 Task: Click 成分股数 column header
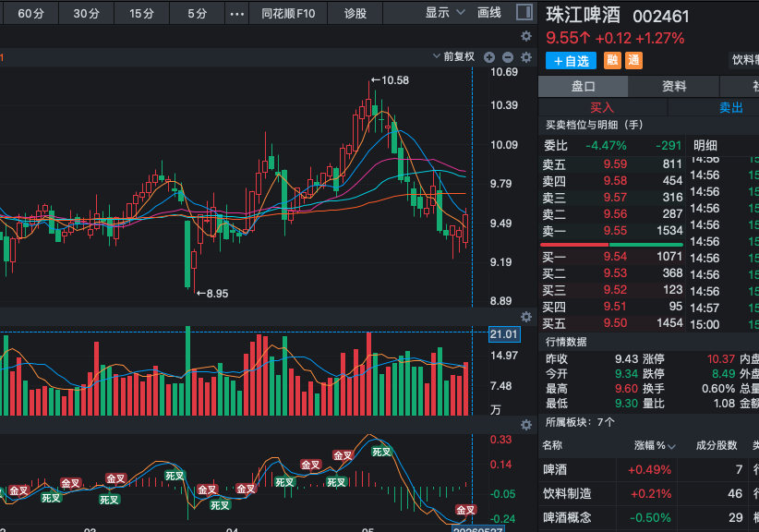pyautogui.click(x=717, y=445)
